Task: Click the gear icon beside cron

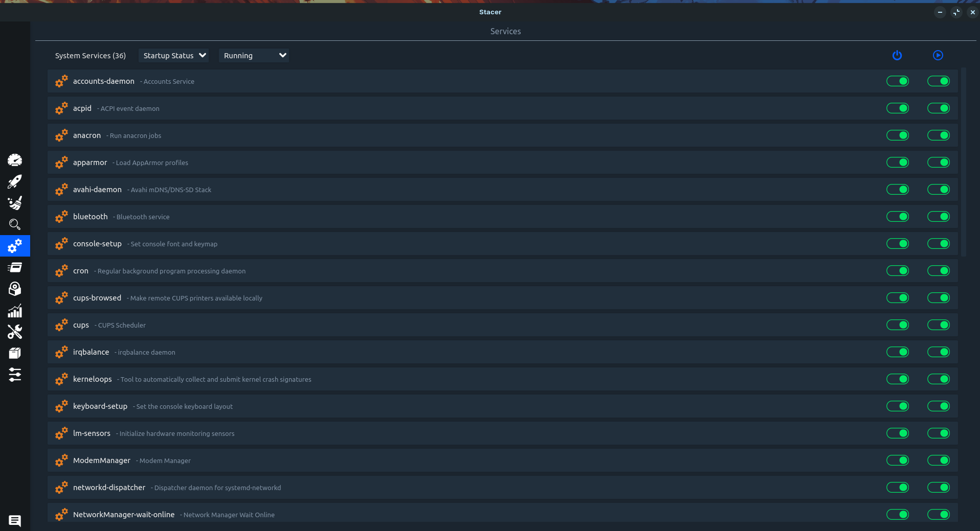Action: [61, 270]
